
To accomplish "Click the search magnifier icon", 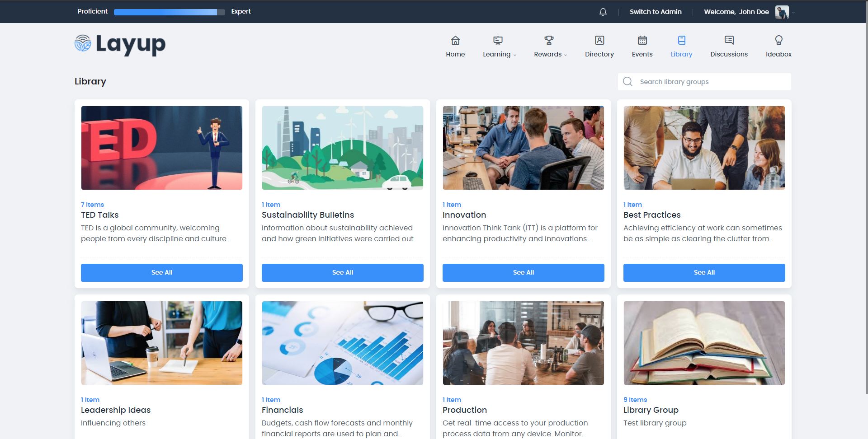I will pyautogui.click(x=627, y=82).
